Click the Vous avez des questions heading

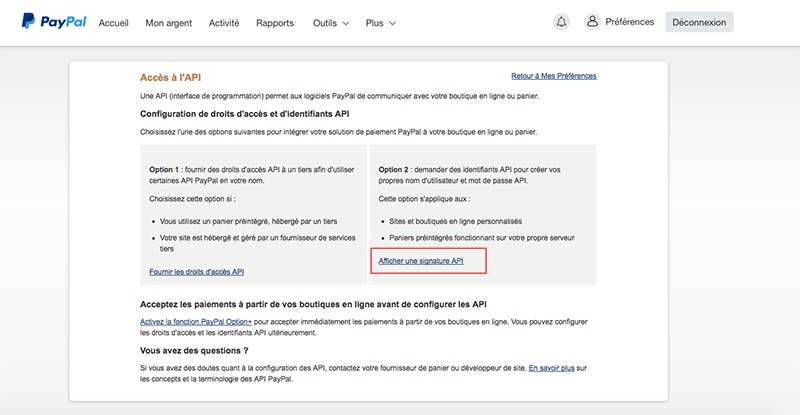[x=194, y=350]
